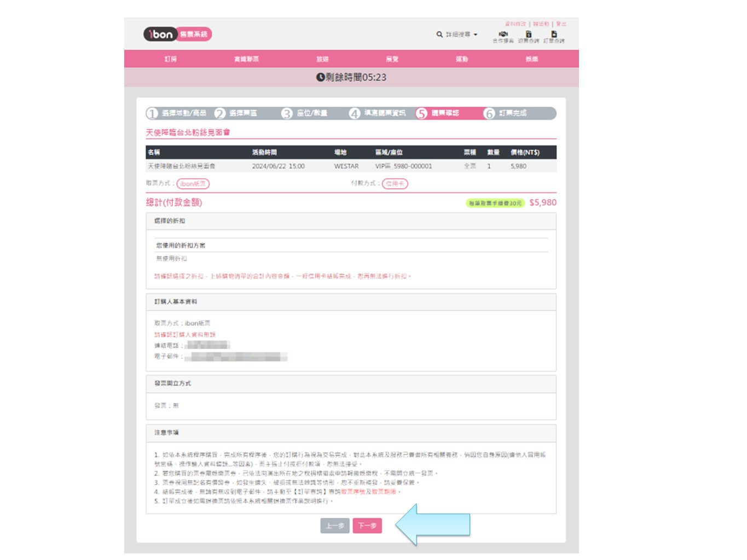Open the 訂單查詢 document icon

tap(554, 34)
